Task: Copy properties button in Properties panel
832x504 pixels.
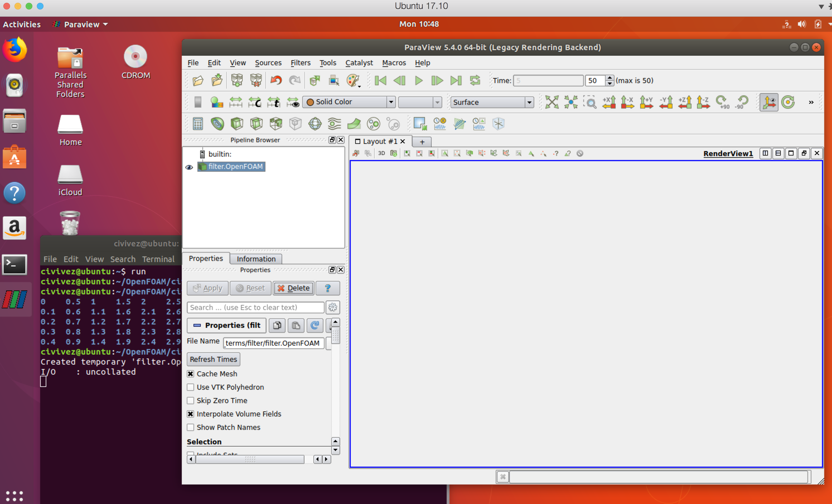Action: coord(277,325)
